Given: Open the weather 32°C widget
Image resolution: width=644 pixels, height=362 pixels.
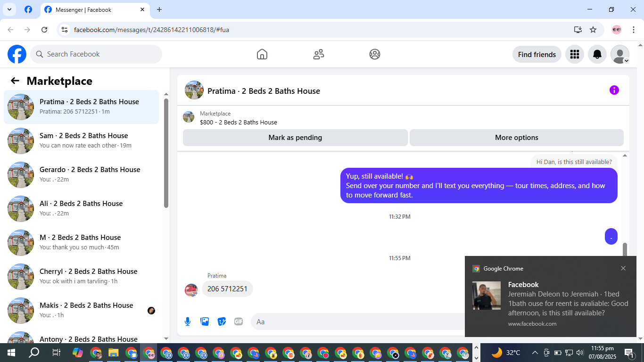Looking at the screenshot, I should 505,353.
